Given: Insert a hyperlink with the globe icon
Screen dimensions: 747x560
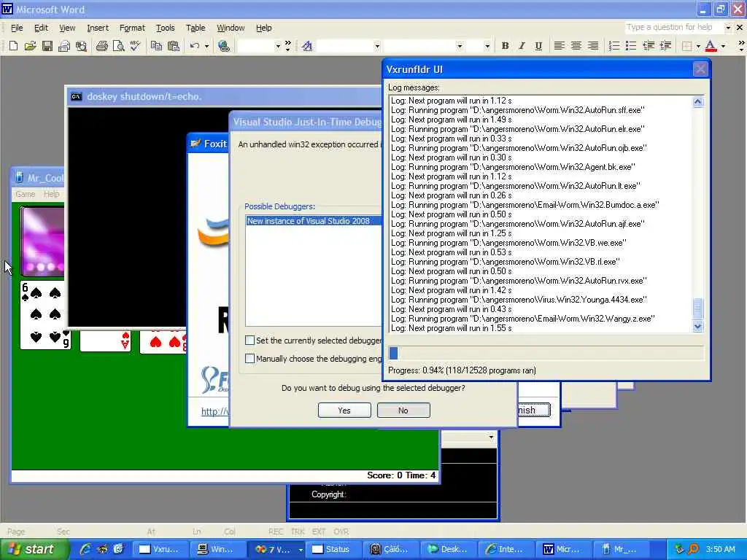Looking at the screenshot, I should click(223, 46).
